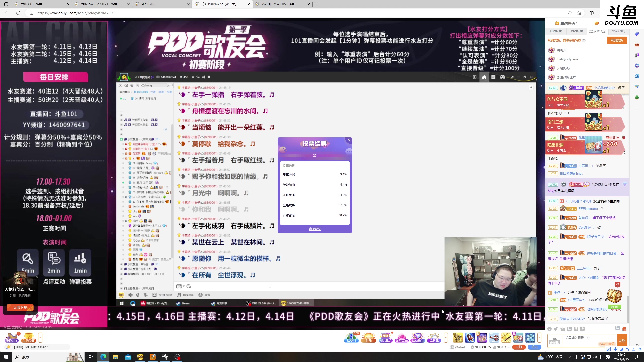This screenshot has height=362, width=644.
Task: Open Mail app from taskbar
Action: click(128, 357)
